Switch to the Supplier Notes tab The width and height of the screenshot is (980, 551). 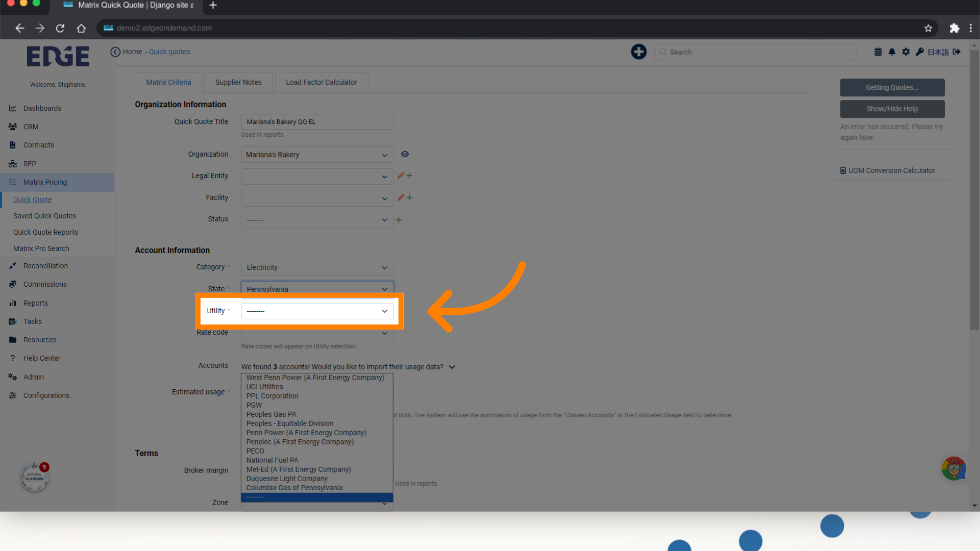[238, 82]
